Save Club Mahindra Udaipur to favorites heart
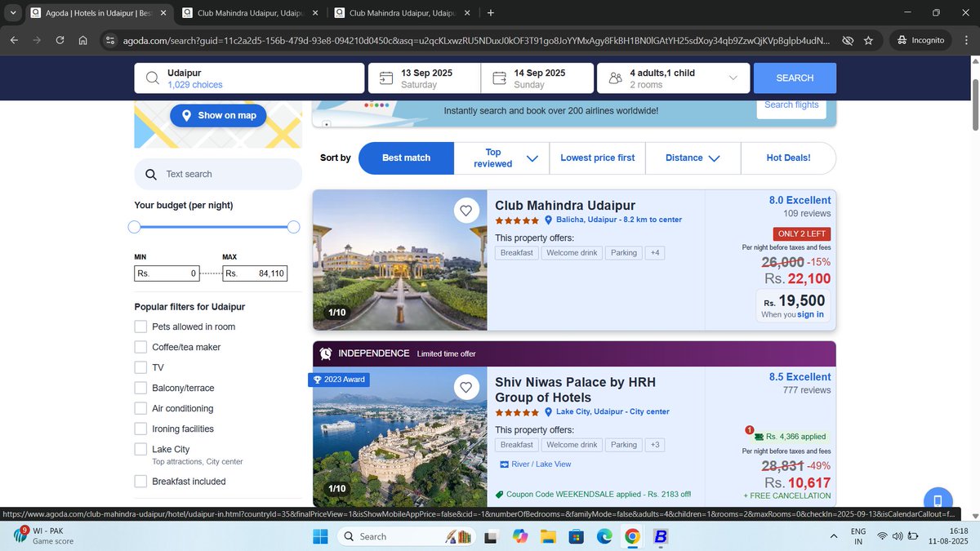This screenshot has width=980, height=551. [465, 211]
